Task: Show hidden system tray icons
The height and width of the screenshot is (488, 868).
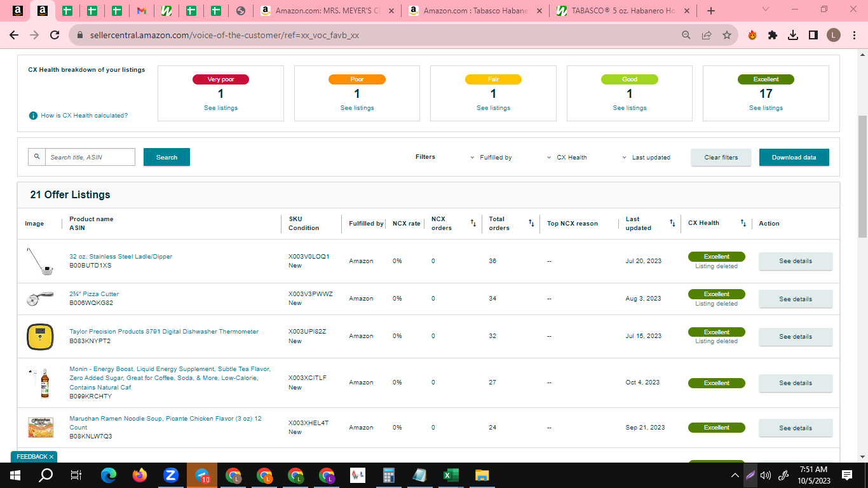Action: 735,475
